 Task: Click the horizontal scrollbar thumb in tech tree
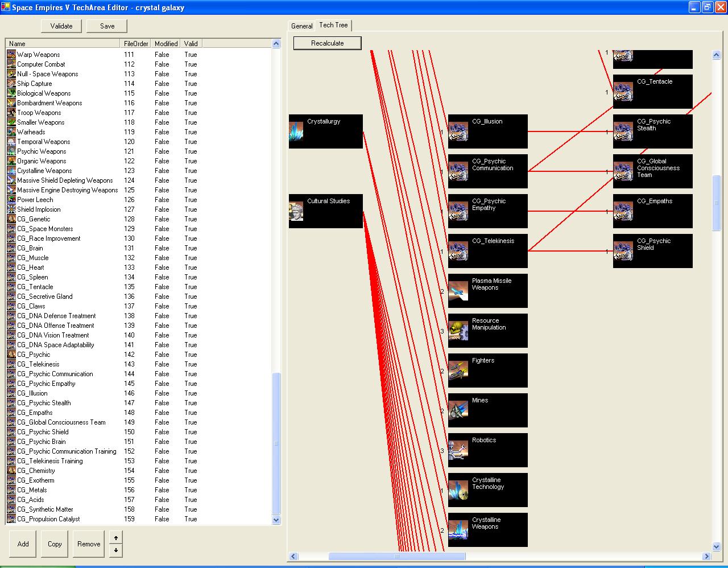coord(396,556)
